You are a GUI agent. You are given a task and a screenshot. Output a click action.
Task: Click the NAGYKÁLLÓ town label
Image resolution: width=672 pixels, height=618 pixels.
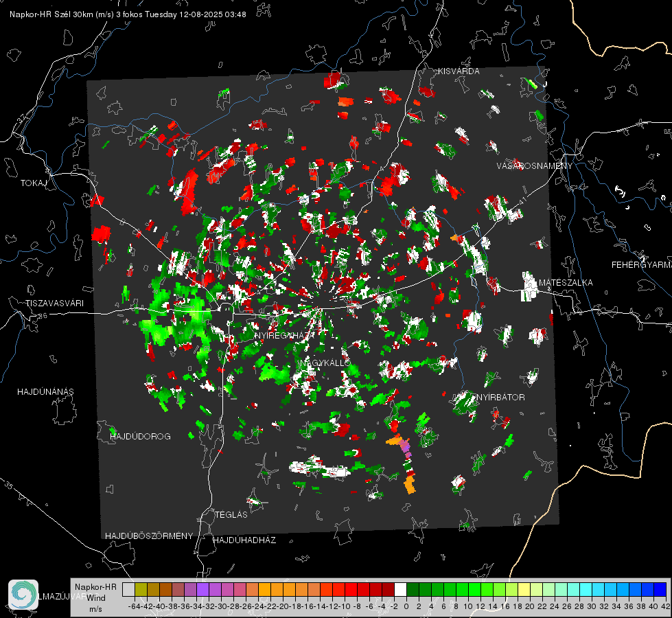coord(325,363)
